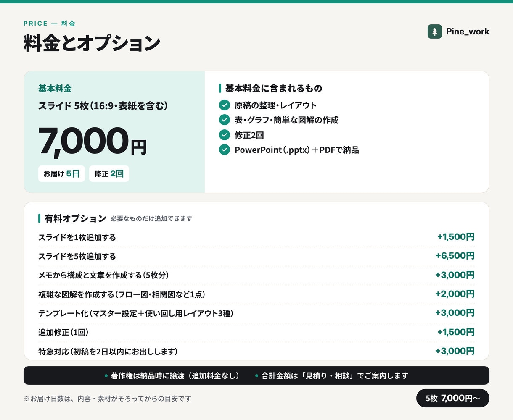Click the 表・グラフ・簡単な図解の作成 item
Screen dimensions: 513x420
point(286,120)
